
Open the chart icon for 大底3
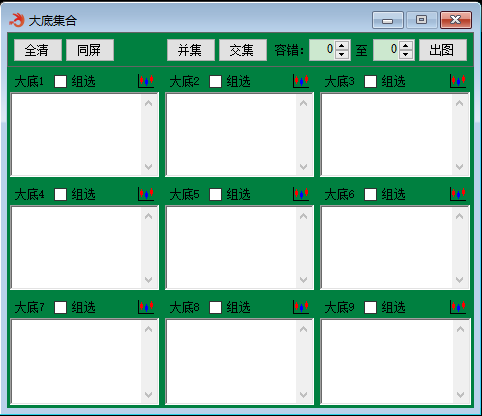click(458, 81)
